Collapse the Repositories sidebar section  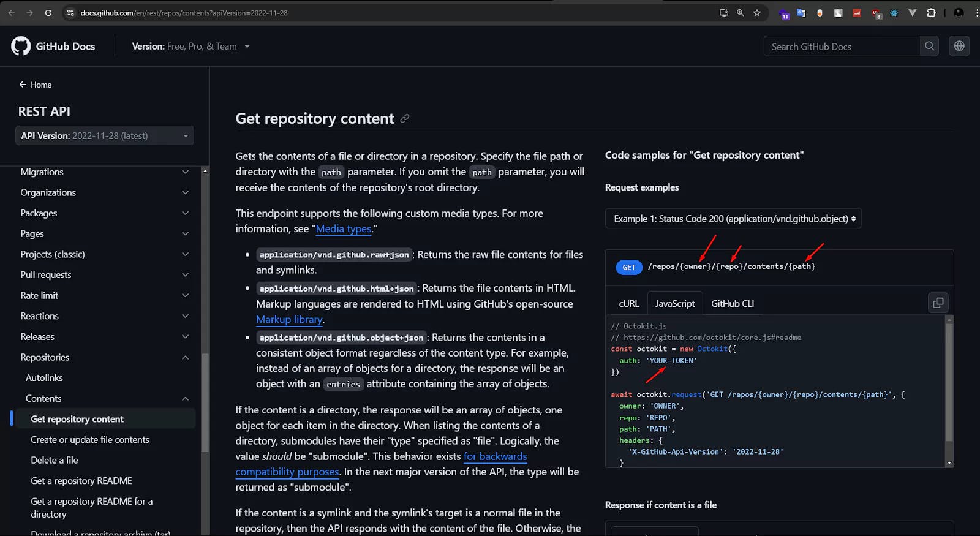105,357
